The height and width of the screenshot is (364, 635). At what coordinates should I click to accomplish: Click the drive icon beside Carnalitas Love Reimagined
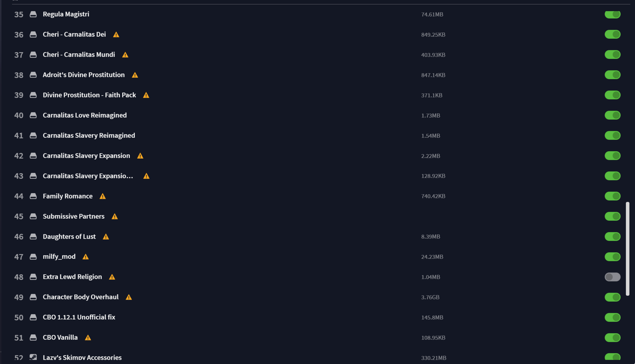click(33, 115)
